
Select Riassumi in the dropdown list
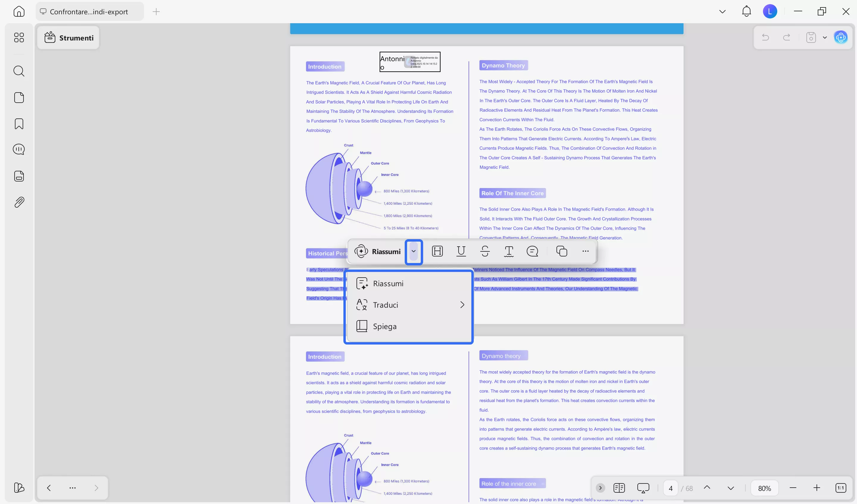388,283
